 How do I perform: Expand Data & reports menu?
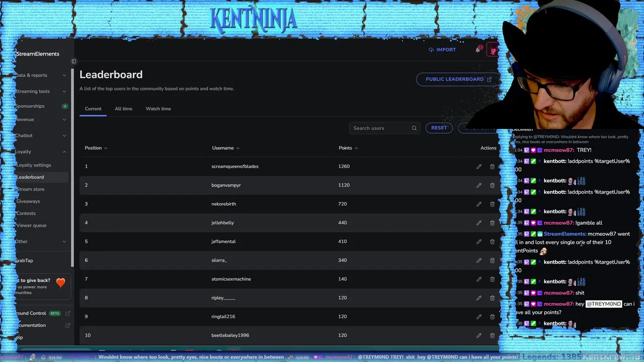(x=40, y=75)
